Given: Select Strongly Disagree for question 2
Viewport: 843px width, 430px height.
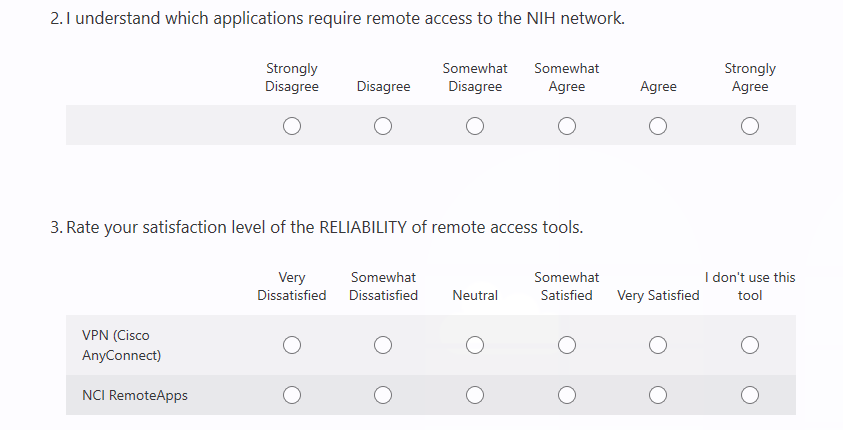Looking at the screenshot, I should pos(292,126).
